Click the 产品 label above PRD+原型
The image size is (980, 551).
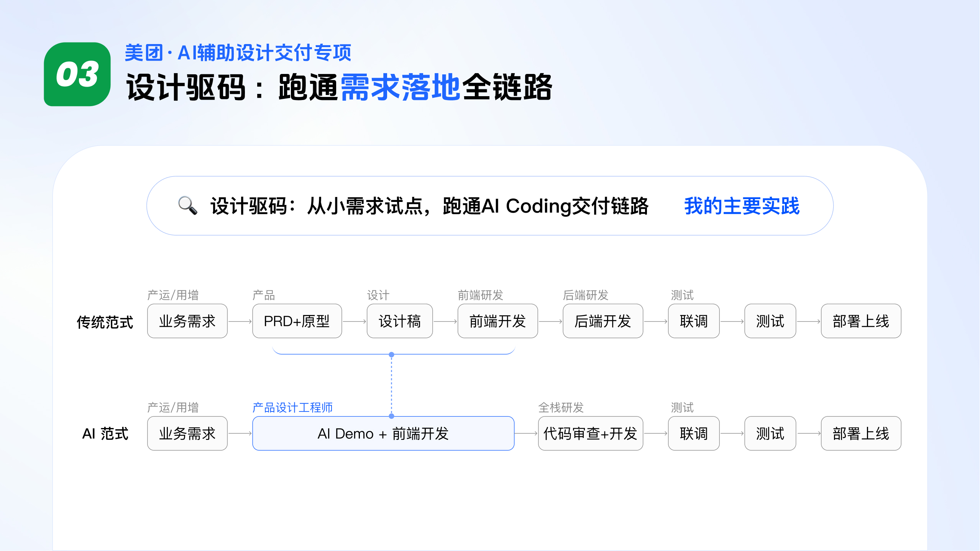click(264, 295)
